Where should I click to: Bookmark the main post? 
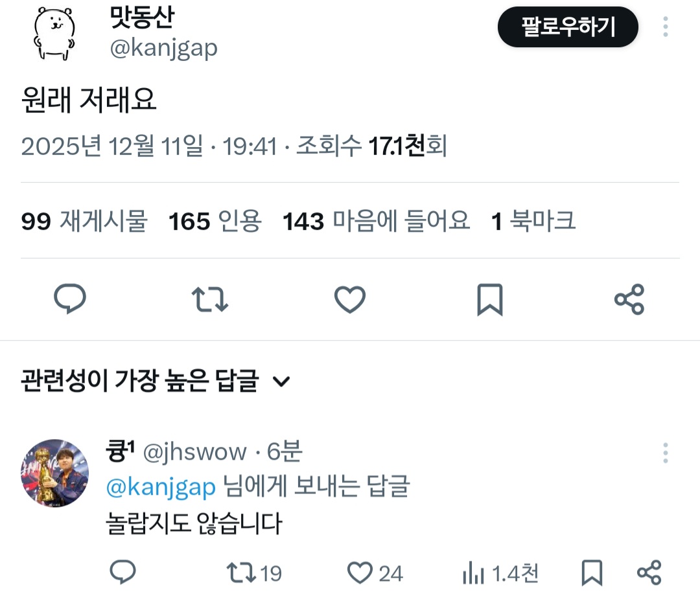point(490,299)
